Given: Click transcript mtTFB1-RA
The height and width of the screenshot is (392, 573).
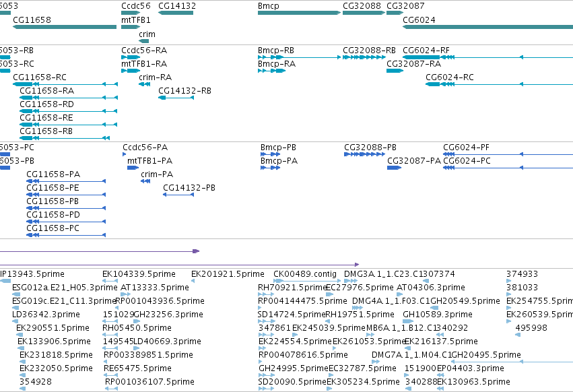Looking at the screenshot, I should (131, 71).
